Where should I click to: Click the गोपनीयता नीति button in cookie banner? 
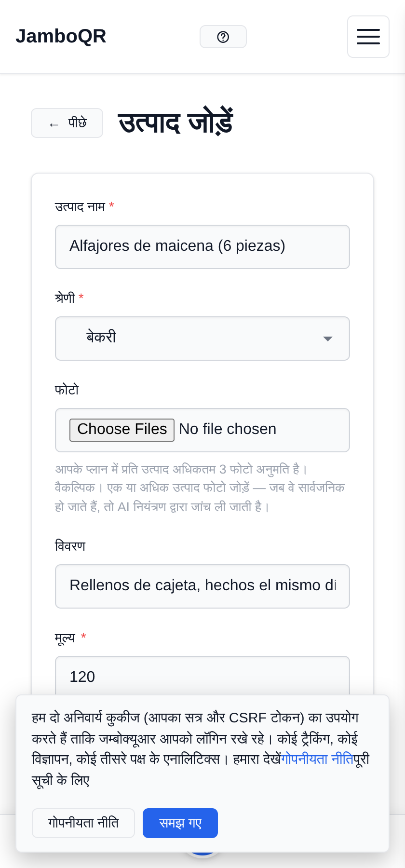tap(83, 823)
